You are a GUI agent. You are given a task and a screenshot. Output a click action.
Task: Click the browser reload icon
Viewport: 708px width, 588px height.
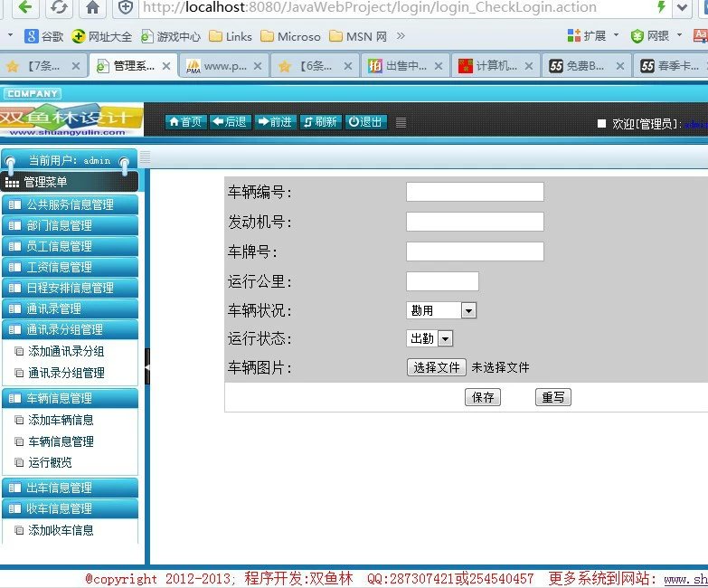click(59, 6)
